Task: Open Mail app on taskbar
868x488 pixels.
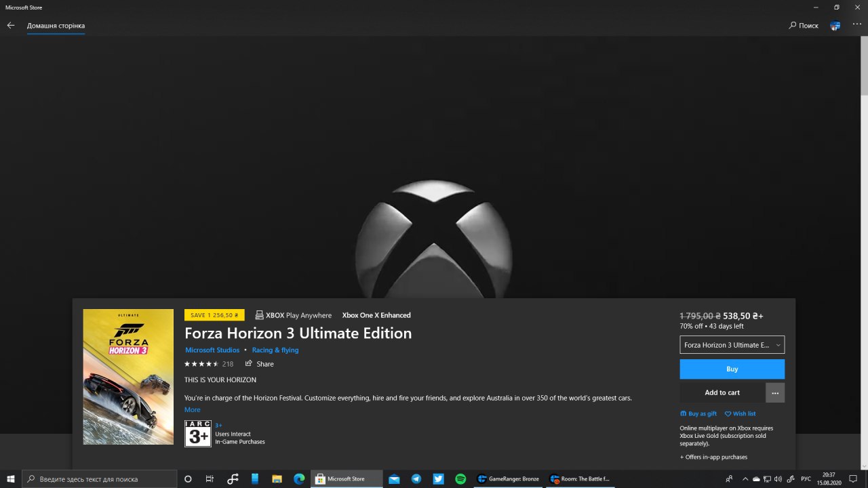Action: pos(394,479)
